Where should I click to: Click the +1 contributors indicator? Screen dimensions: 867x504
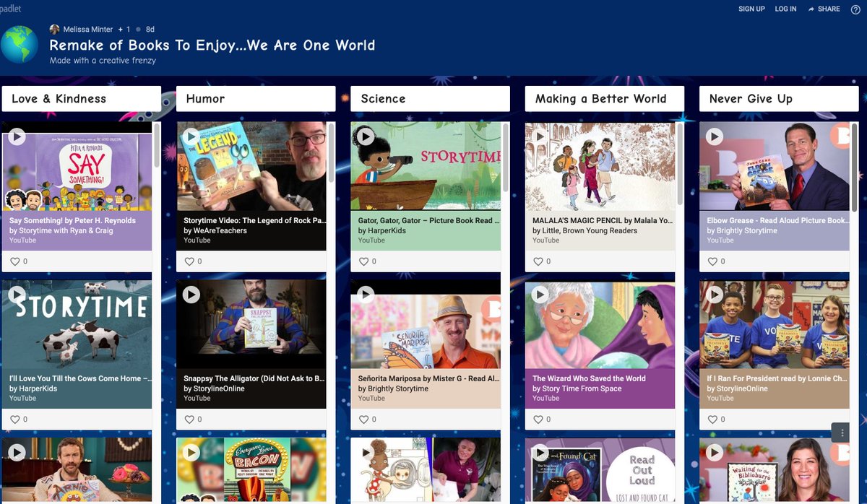(x=124, y=29)
